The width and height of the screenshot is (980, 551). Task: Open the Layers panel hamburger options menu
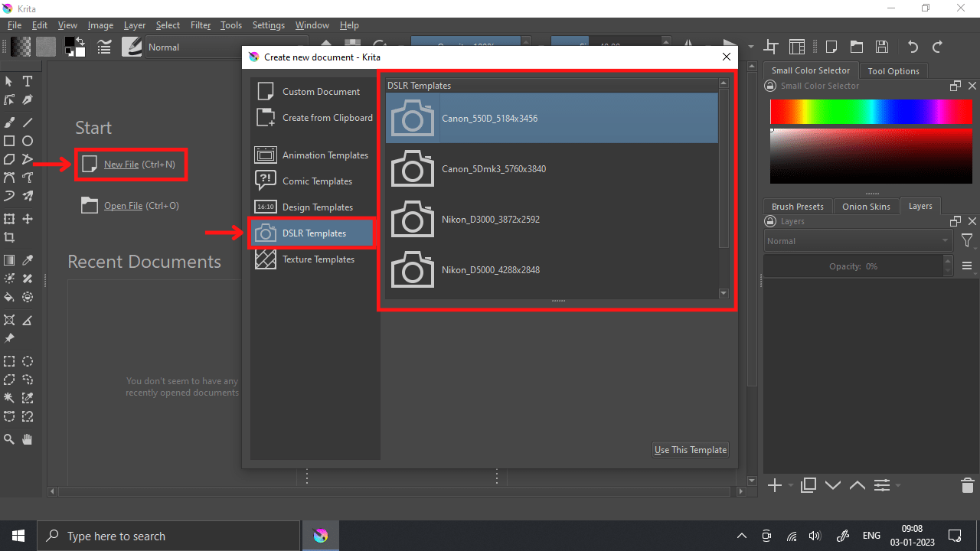[967, 266]
